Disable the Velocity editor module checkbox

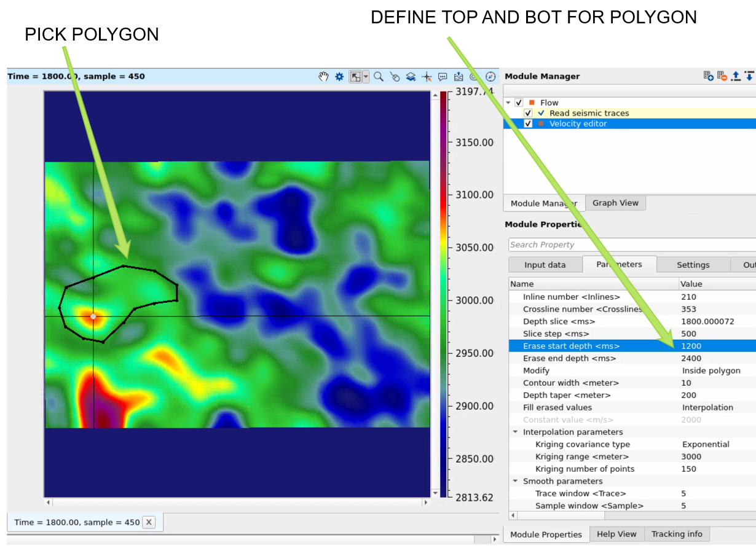click(x=528, y=123)
